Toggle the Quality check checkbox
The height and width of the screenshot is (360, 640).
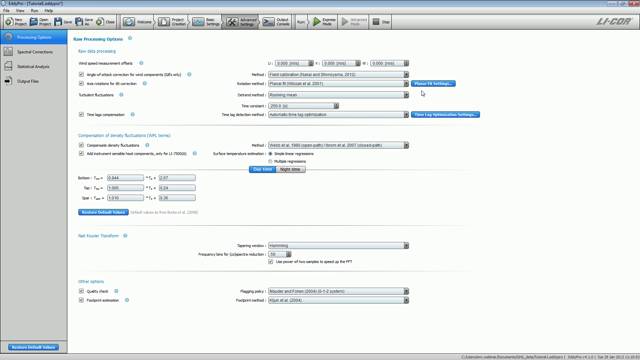pos(81,291)
